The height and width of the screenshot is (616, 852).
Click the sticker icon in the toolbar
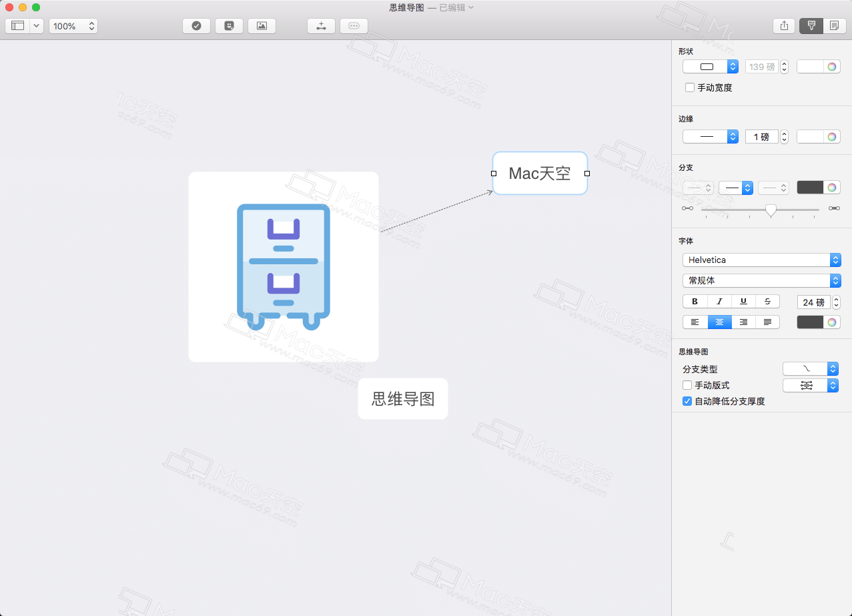tap(229, 25)
